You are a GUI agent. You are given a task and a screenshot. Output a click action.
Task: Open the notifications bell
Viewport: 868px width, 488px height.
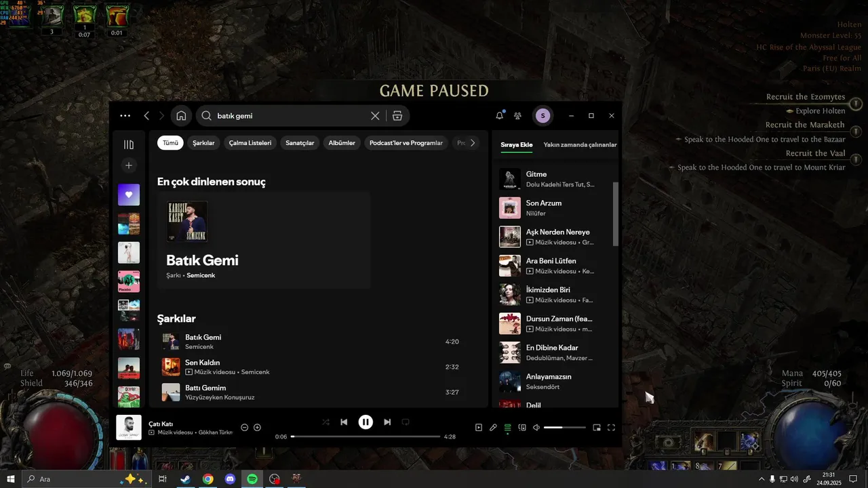pos(500,116)
